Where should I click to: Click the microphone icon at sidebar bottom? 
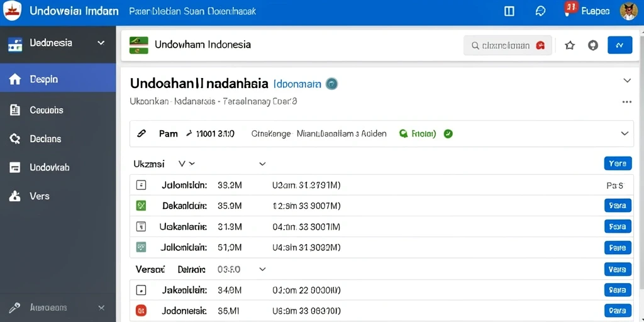click(15, 308)
